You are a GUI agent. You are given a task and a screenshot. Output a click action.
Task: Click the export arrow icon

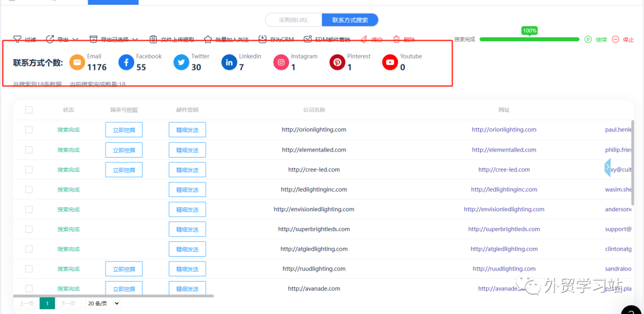(49, 39)
